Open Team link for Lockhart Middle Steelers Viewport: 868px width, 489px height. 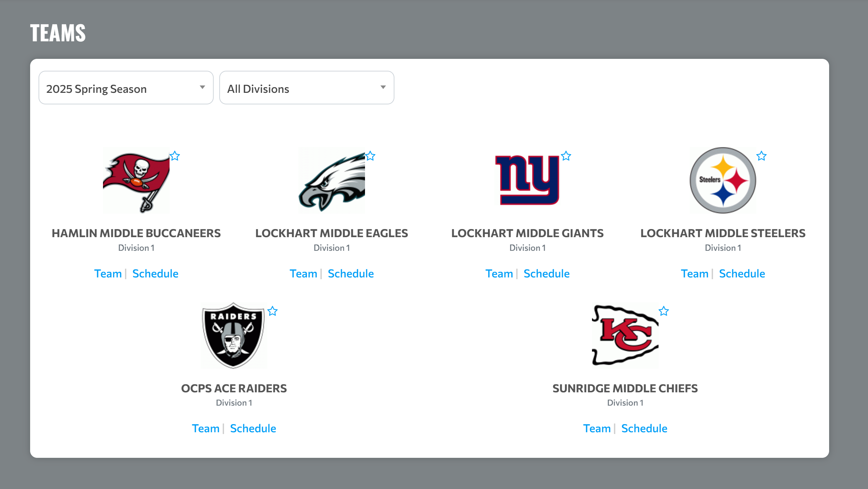pyautogui.click(x=695, y=274)
